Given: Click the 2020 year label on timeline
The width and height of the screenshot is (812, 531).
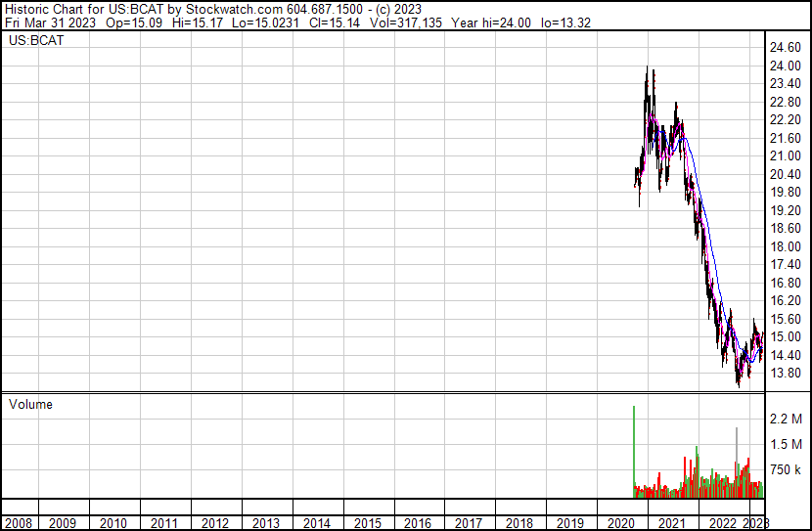Looking at the screenshot, I should (x=620, y=523).
